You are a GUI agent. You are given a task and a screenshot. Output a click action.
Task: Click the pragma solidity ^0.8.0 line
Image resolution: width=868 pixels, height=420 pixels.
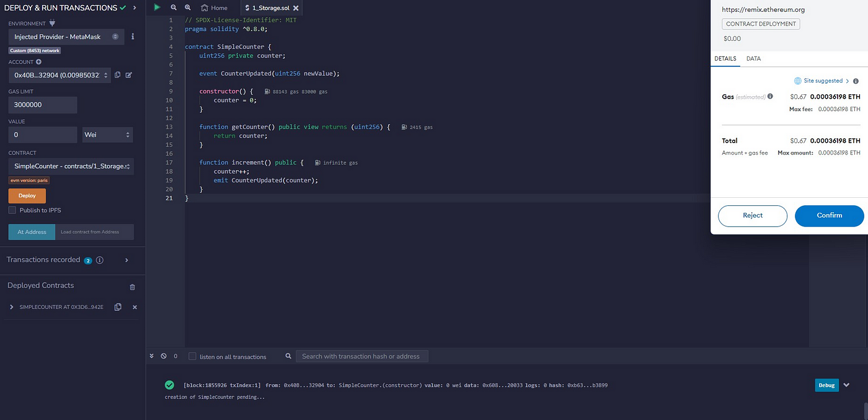[x=226, y=29]
